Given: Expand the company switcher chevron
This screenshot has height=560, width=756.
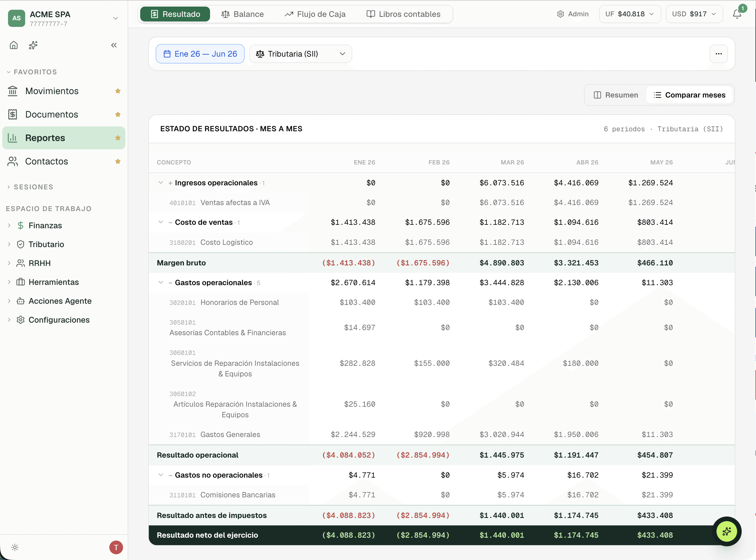Looking at the screenshot, I should (115, 18).
